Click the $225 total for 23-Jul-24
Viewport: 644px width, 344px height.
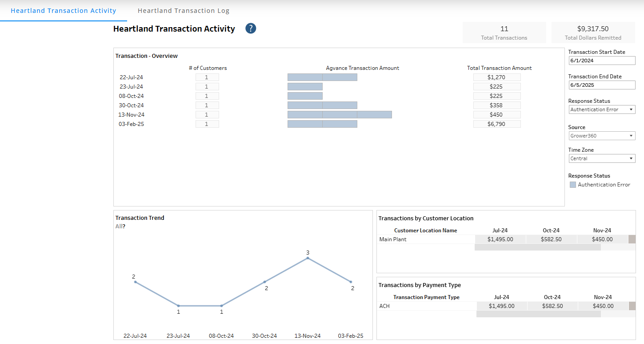(x=497, y=87)
